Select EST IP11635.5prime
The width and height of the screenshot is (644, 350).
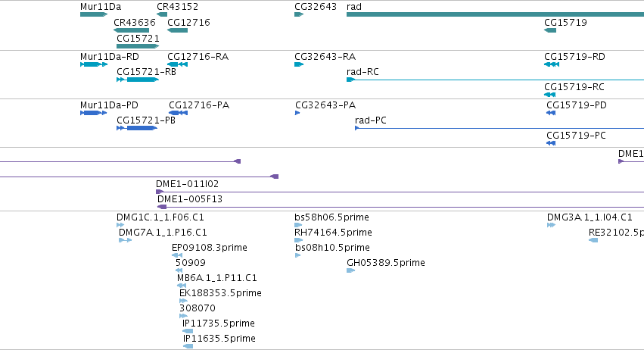(219, 339)
